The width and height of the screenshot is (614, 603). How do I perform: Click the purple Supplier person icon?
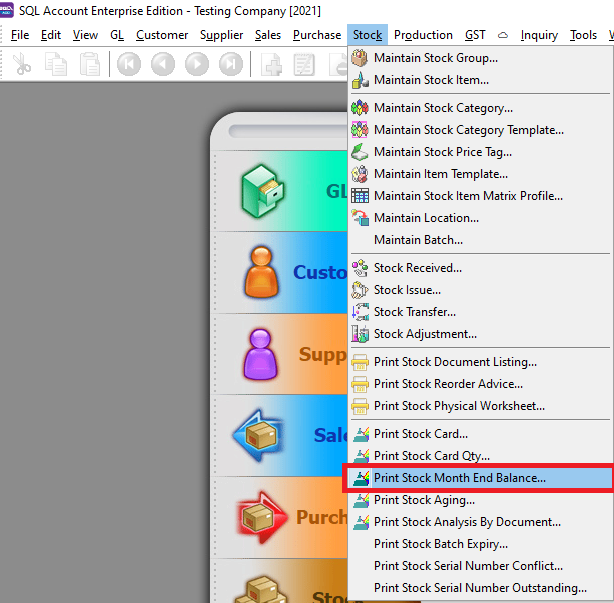pos(264,354)
